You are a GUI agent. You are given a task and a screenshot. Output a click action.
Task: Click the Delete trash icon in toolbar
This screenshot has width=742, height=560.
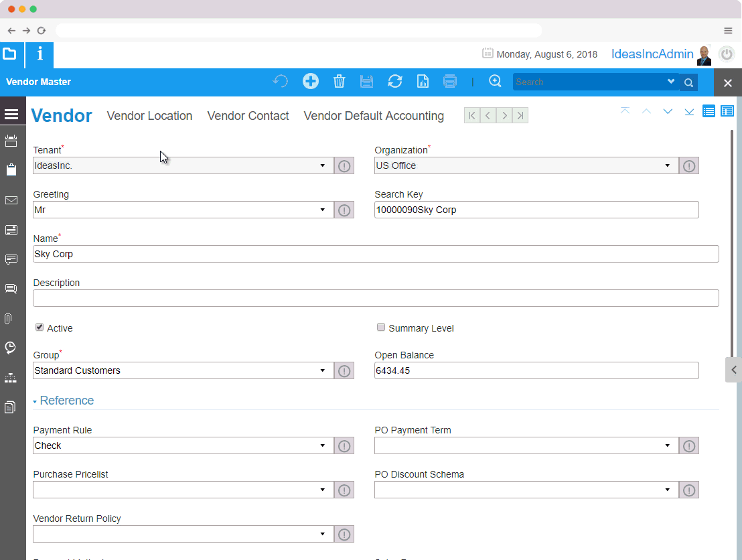pos(340,82)
